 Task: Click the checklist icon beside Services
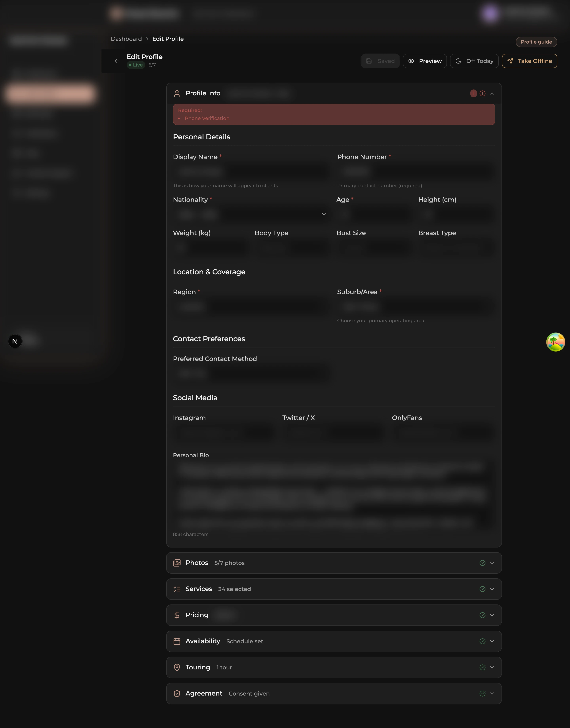click(x=177, y=589)
